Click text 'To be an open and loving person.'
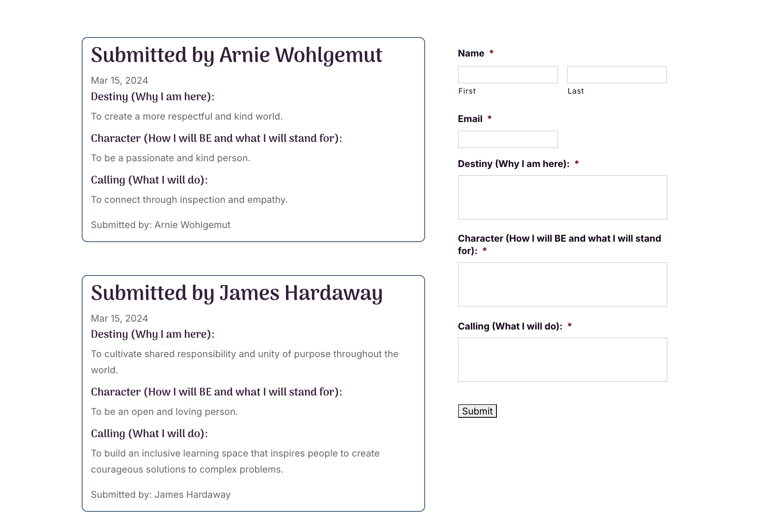This screenshot has height=532, width=761. tap(164, 412)
